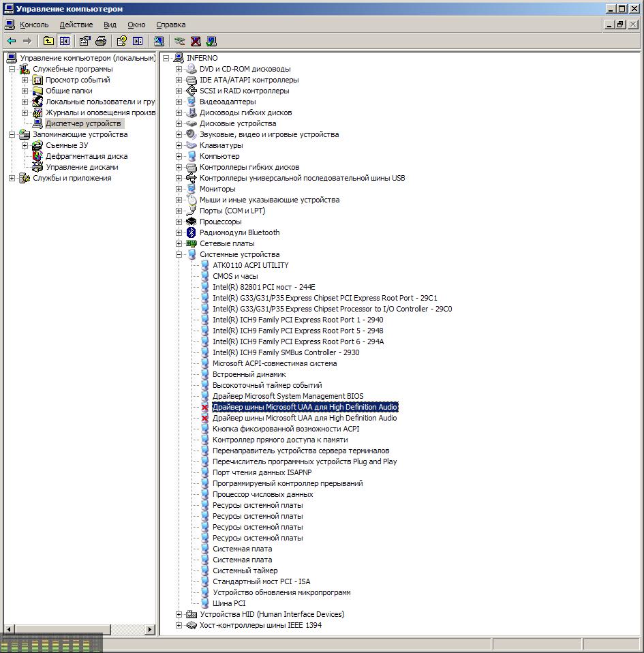Toggle the show/hide console tree button

(x=64, y=41)
